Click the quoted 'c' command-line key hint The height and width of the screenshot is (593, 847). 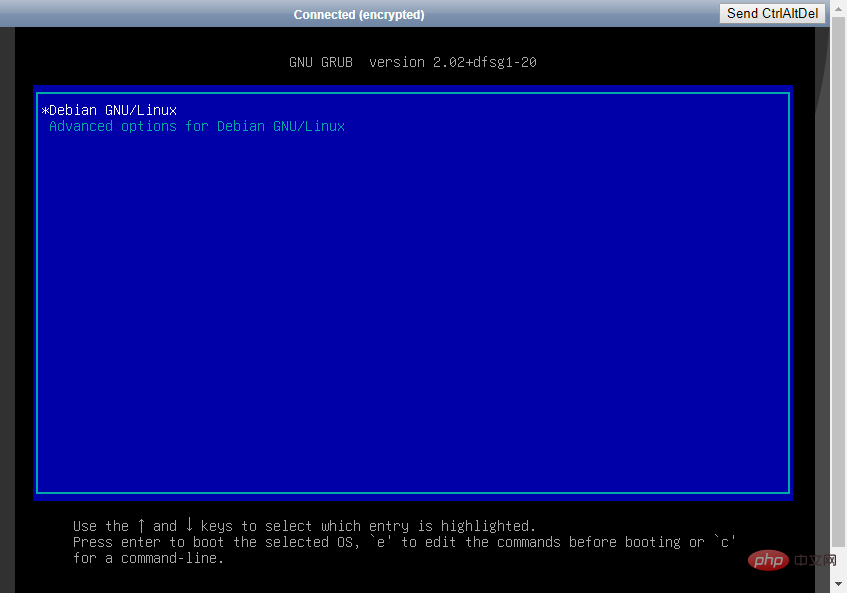tap(724, 542)
